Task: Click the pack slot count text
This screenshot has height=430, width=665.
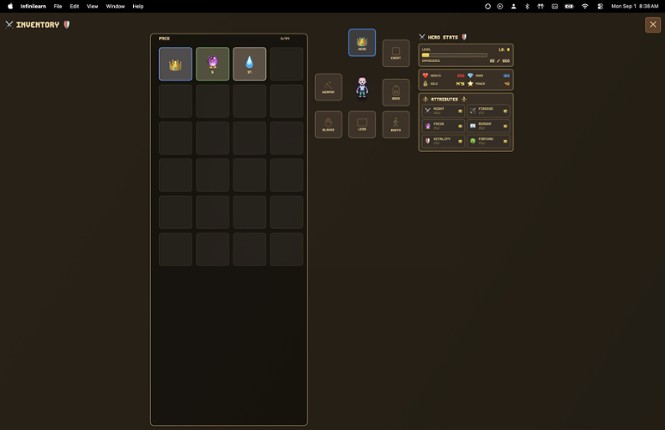Action: pos(285,39)
